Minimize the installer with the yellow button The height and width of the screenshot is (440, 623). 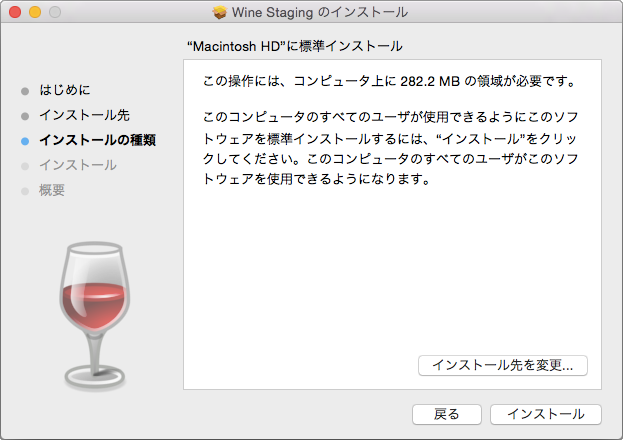point(35,12)
